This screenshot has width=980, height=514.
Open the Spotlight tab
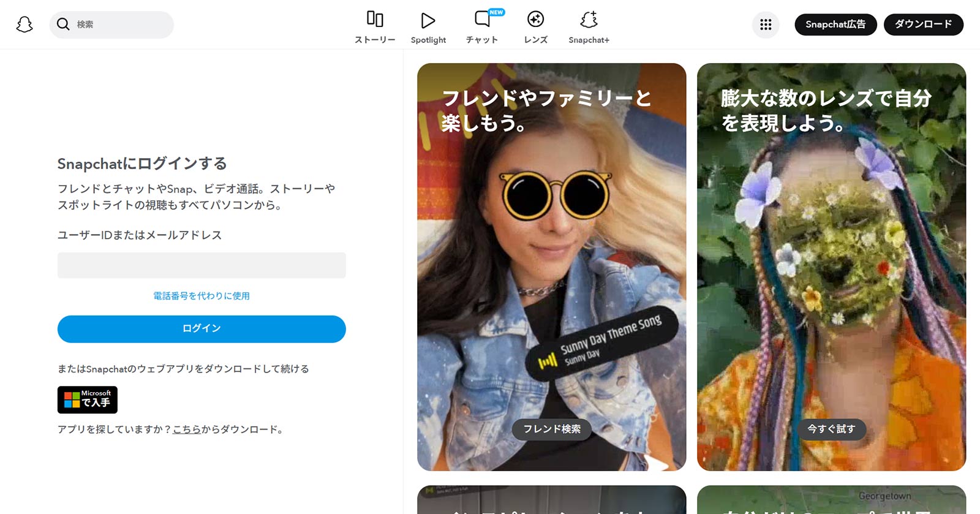pos(428,28)
